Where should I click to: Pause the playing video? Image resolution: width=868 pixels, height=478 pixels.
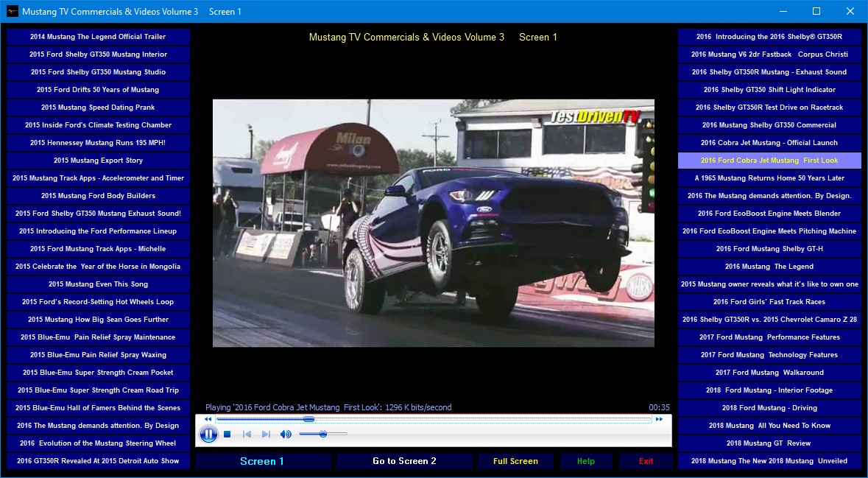[208, 435]
